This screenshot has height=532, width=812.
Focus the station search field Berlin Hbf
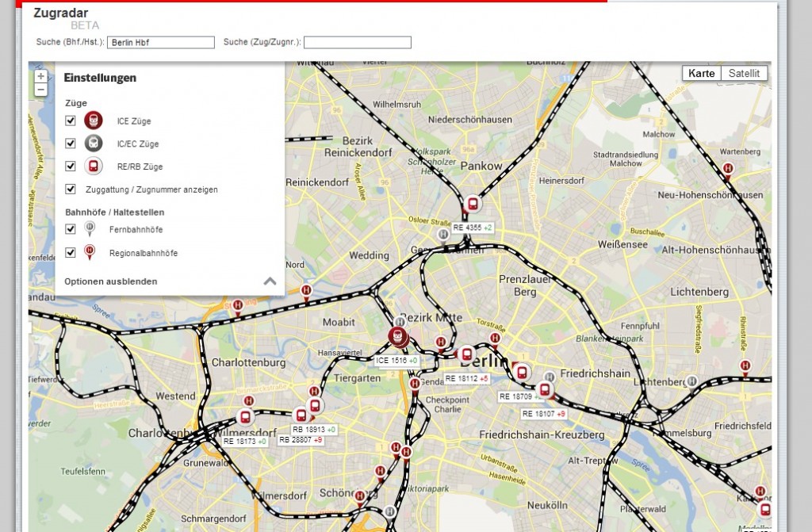tap(160, 43)
